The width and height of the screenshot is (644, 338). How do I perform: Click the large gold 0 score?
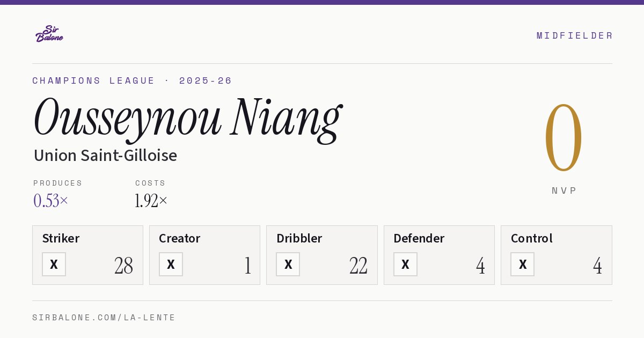coord(563,137)
